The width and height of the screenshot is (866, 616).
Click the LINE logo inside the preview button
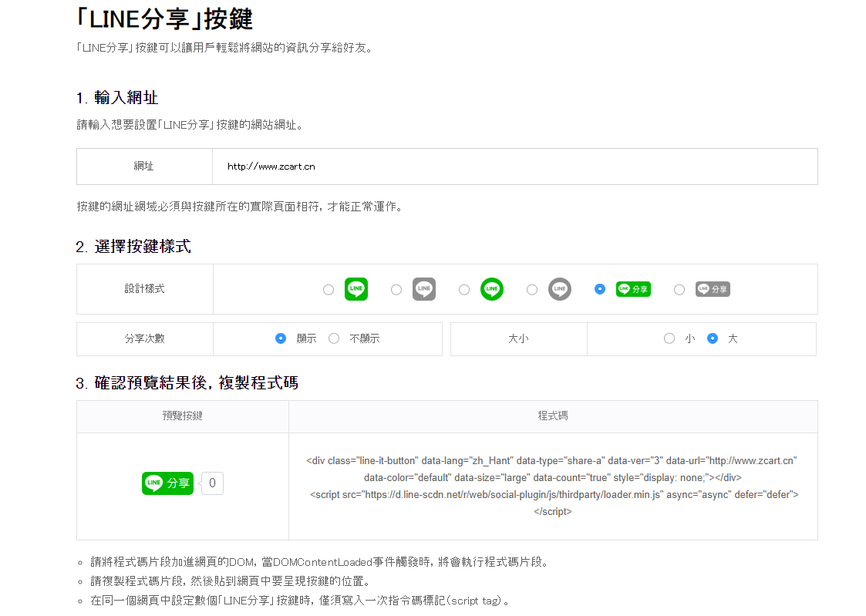[x=151, y=483]
